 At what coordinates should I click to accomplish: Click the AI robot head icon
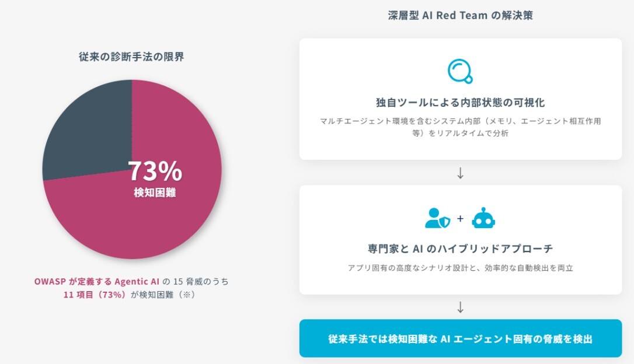(x=483, y=218)
